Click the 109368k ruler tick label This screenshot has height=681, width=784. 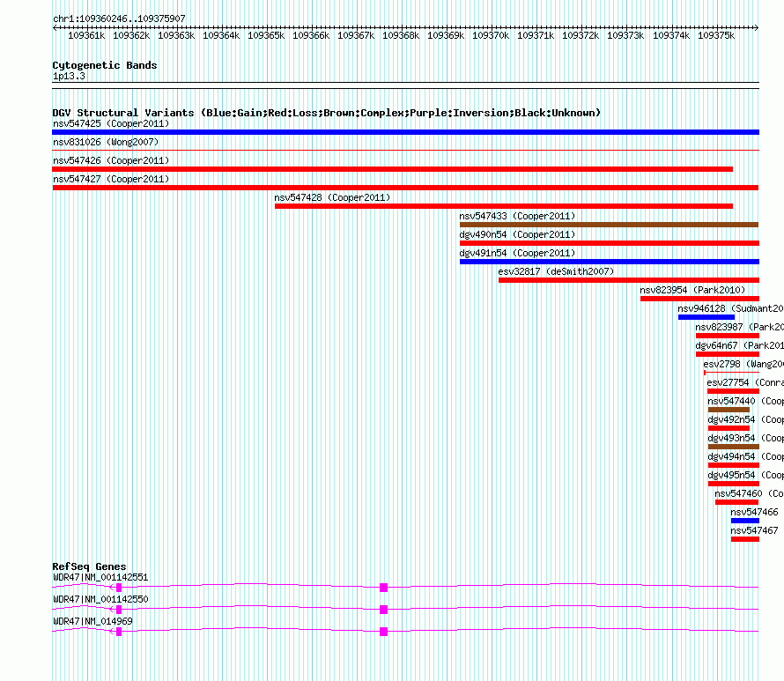pyautogui.click(x=401, y=35)
